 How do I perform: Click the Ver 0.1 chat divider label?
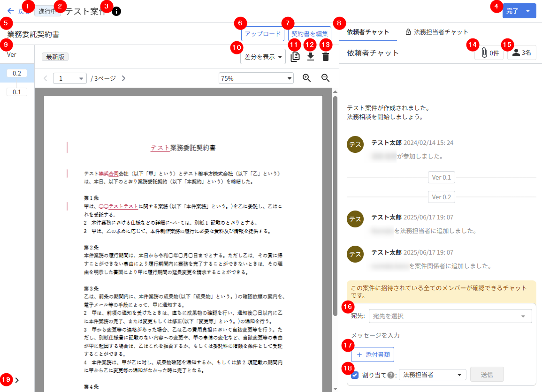click(442, 177)
